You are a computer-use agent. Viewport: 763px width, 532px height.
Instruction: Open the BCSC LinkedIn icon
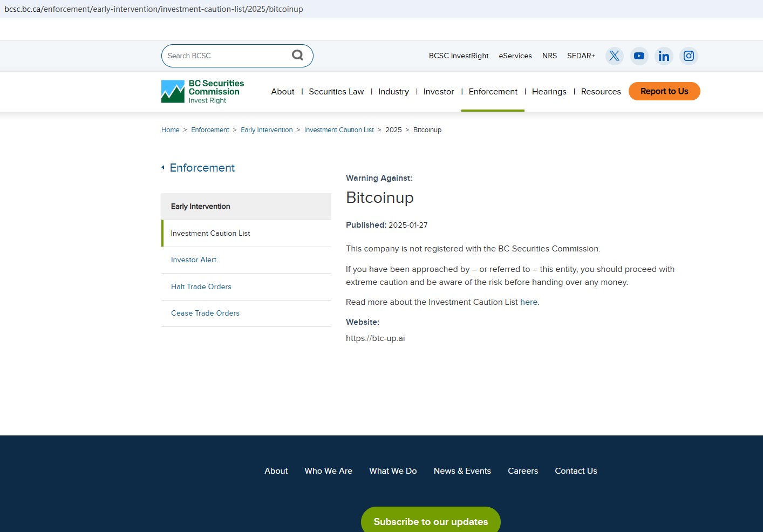pyautogui.click(x=664, y=56)
